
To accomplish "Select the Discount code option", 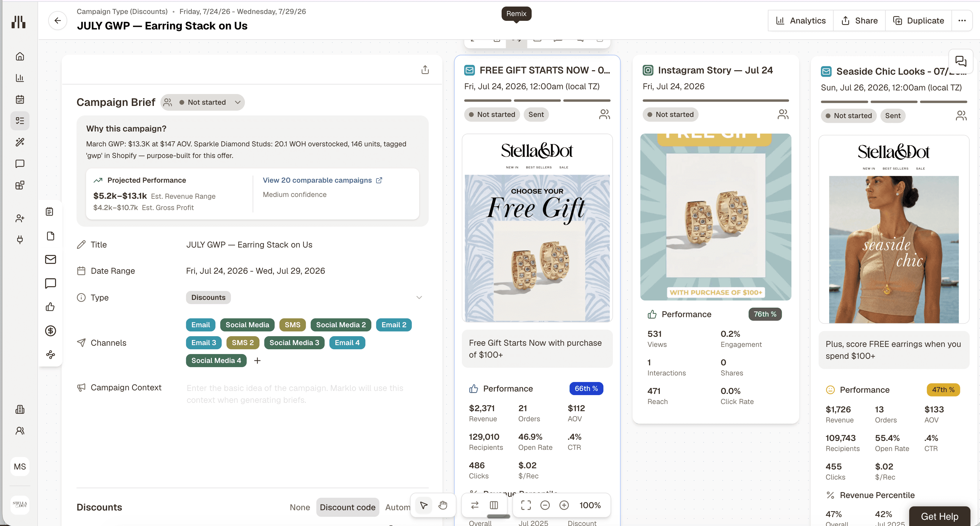I will click(347, 507).
